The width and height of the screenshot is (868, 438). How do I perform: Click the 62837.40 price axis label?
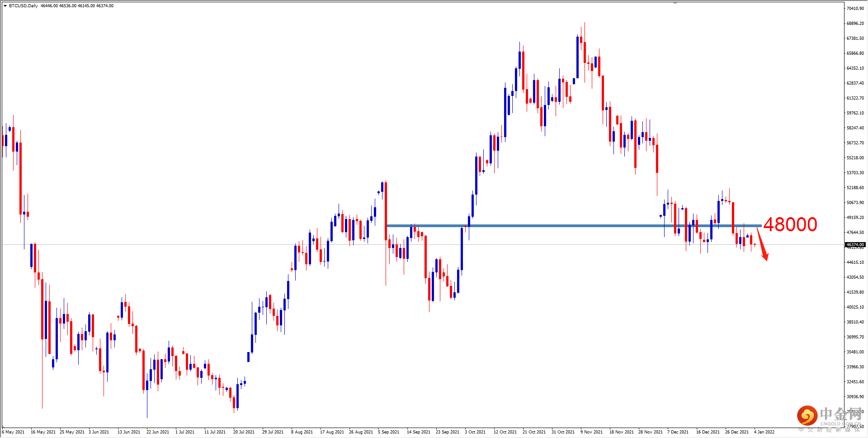click(x=855, y=83)
